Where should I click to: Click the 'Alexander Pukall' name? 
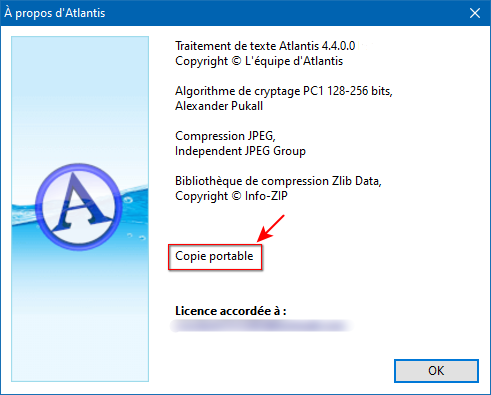coord(219,106)
